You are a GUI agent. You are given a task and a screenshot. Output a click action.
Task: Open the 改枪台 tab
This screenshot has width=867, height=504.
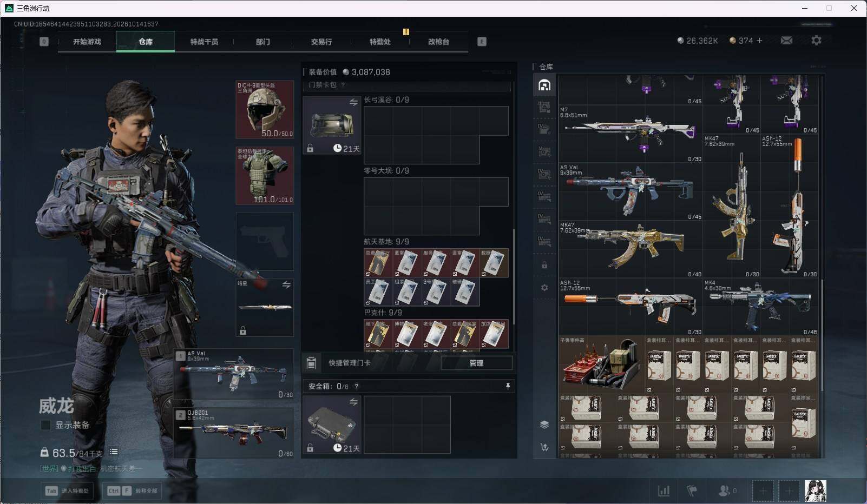click(438, 42)
